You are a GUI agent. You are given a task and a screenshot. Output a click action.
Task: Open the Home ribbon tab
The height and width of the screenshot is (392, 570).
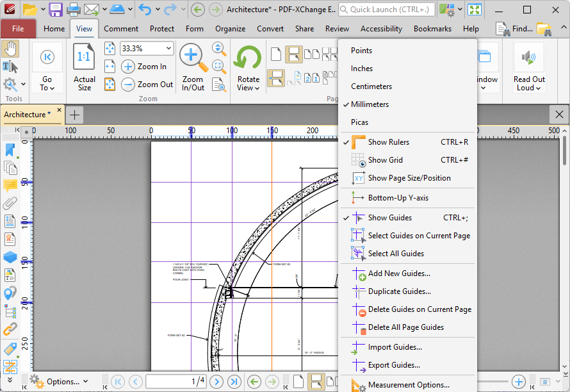[x=54, y=29]
